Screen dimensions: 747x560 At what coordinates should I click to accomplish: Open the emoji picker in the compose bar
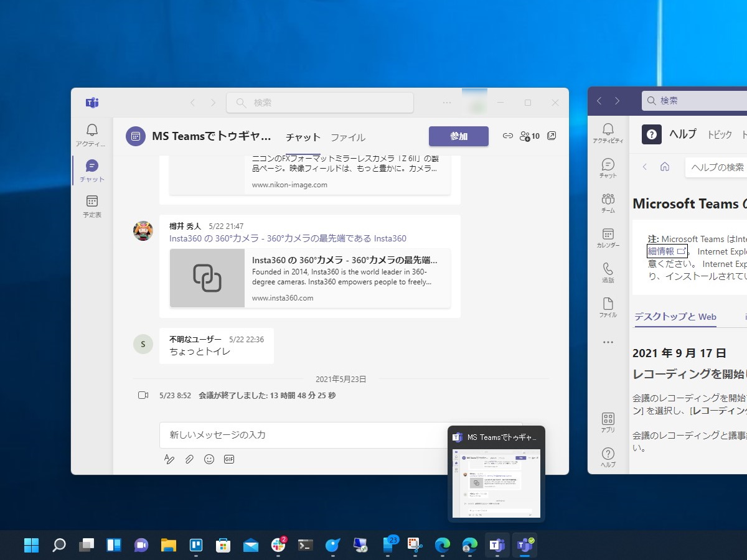[x=209, y=459]
